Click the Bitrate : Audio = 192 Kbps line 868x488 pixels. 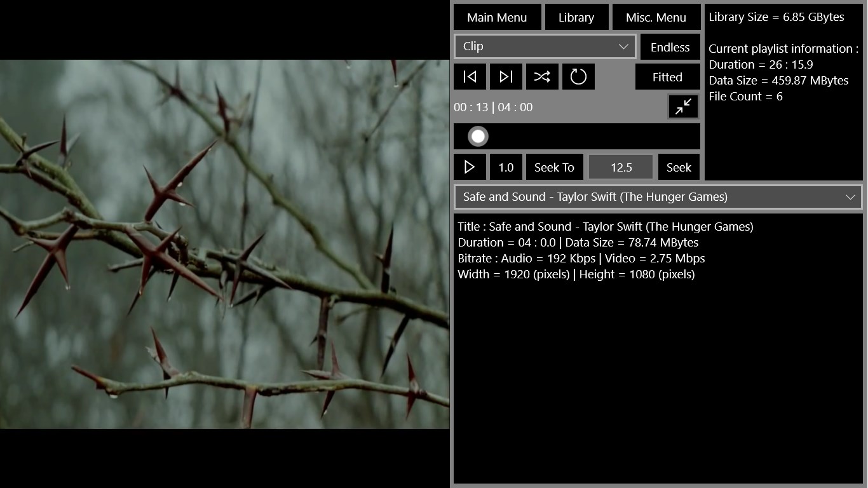[581, 259]
